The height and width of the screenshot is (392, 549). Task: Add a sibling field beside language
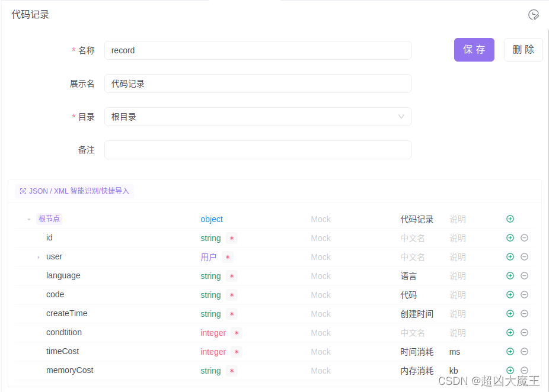[x=510, y=275]
